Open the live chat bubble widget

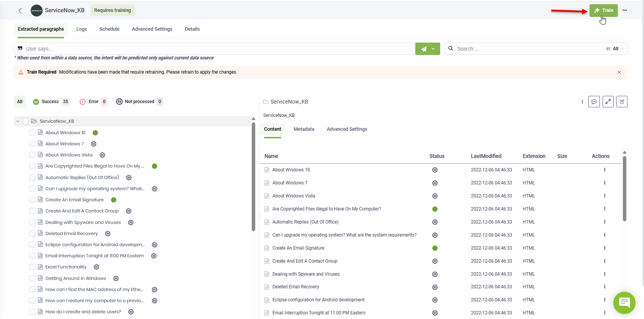pyautogui.click(x=624, y=303)
